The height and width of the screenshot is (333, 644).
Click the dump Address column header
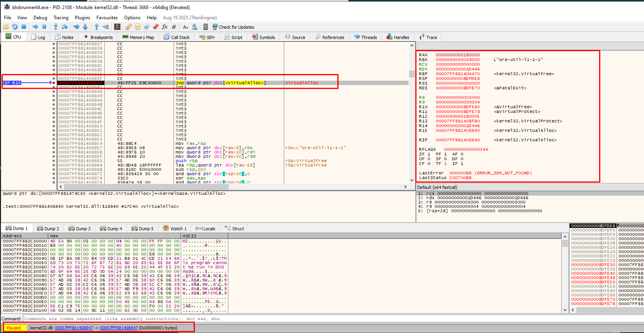pos(24,236)
